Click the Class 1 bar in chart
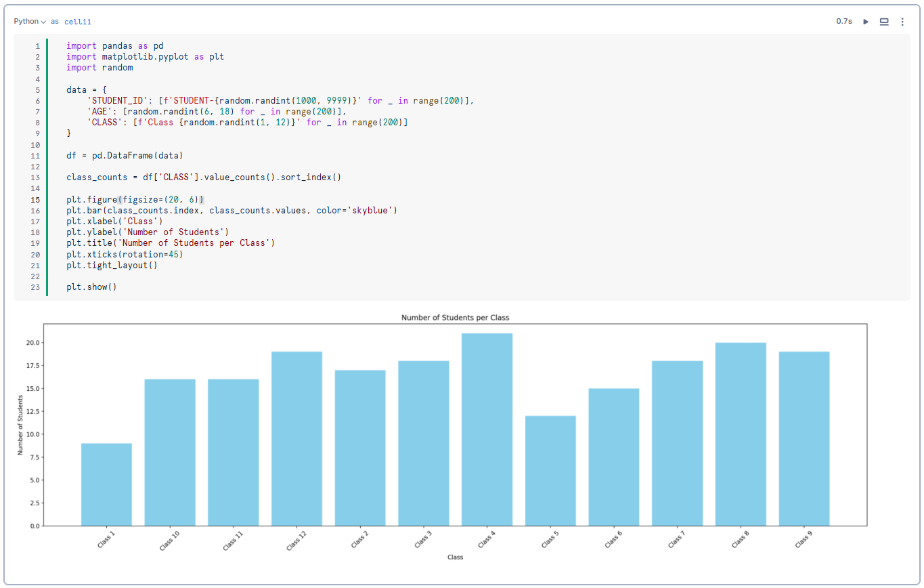This screenshot has width=924, height=588. (x=106, y=484)
